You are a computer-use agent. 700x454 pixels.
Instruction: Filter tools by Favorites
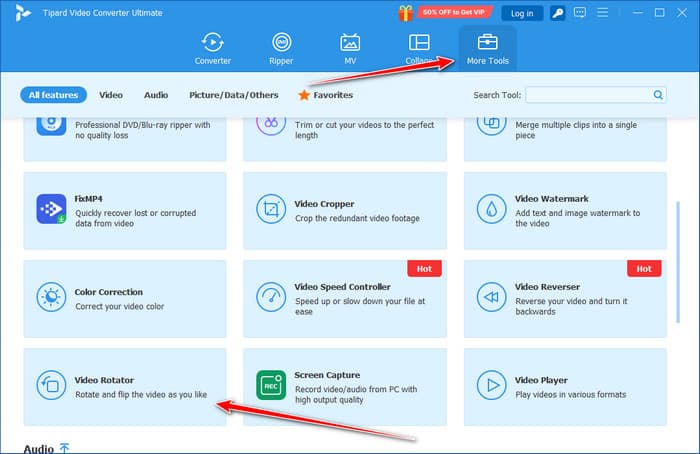(x=325, y=95)
